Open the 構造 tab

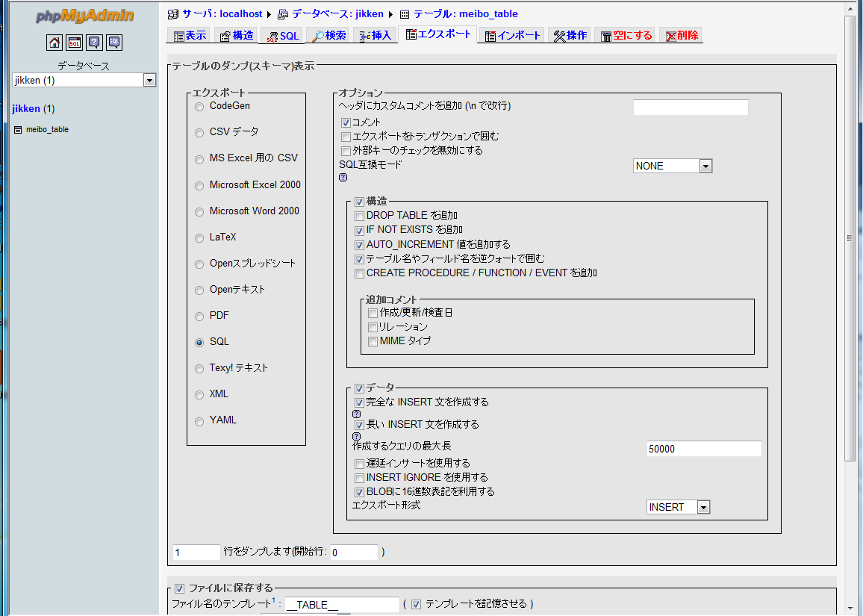[236, 36]
